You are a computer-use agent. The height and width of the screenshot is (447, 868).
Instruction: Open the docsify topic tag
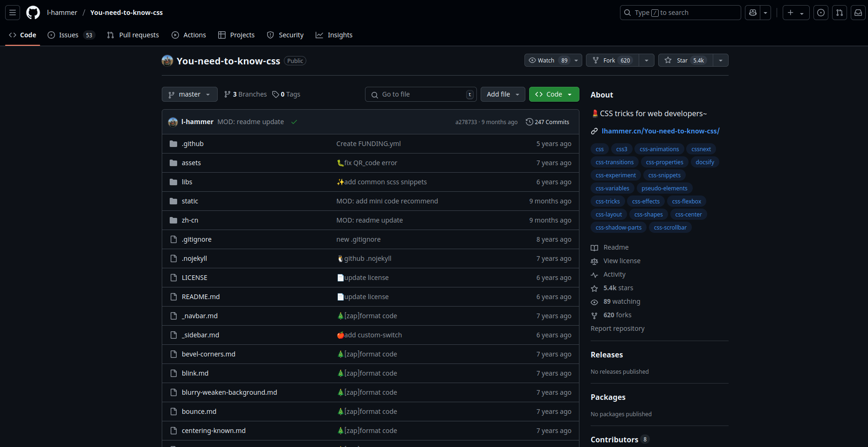(705, 162)
